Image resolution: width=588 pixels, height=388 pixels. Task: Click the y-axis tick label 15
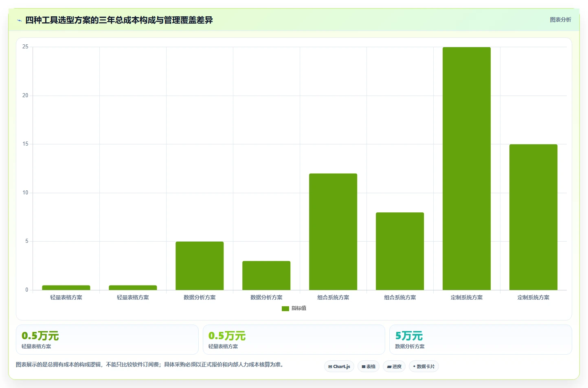(25, 144)
